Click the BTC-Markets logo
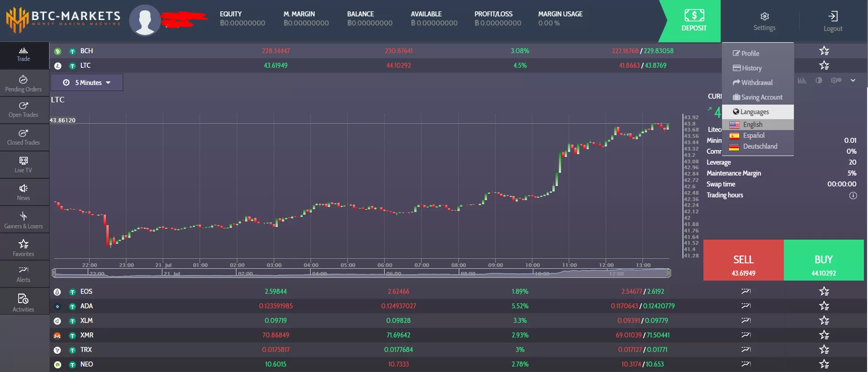The width and height of the screenshot is (868, 372). [x=63, y=20]
